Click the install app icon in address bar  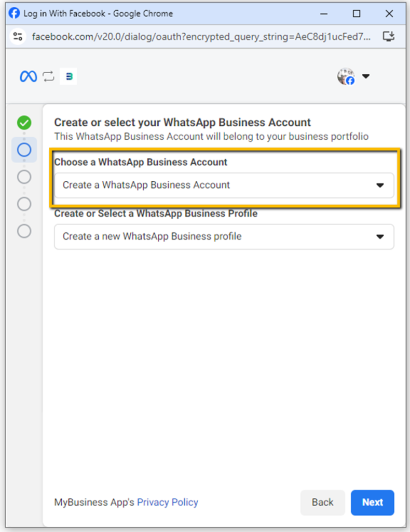point(389,36)
